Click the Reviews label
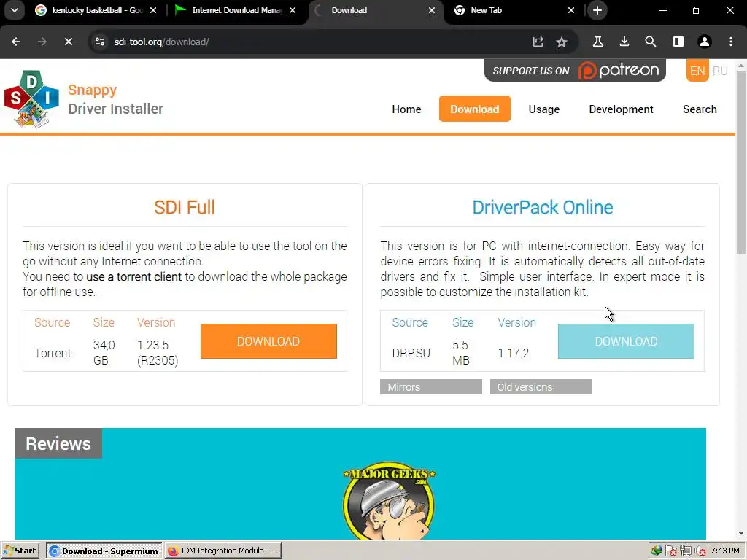 (58, 443)
